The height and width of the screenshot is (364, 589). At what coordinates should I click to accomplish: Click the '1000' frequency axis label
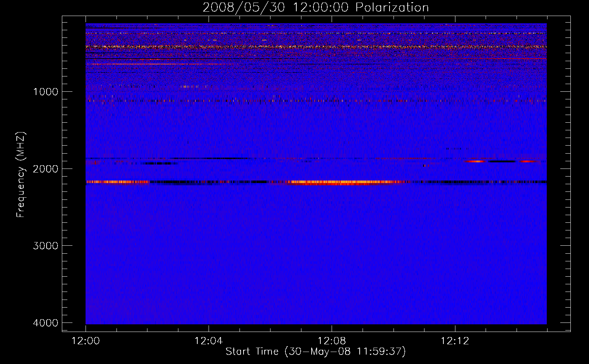[x=46, y=91]
